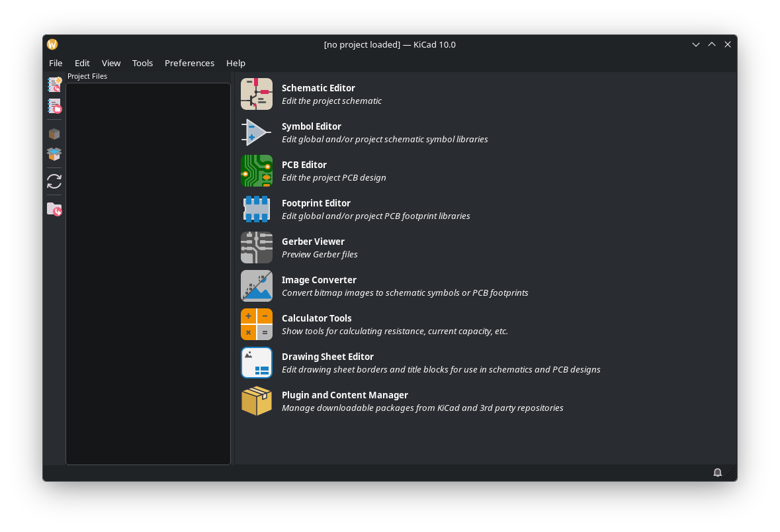Click 'Project Files' panel label
The height and width of the screenshot is (532, 780).
point(87,76)
